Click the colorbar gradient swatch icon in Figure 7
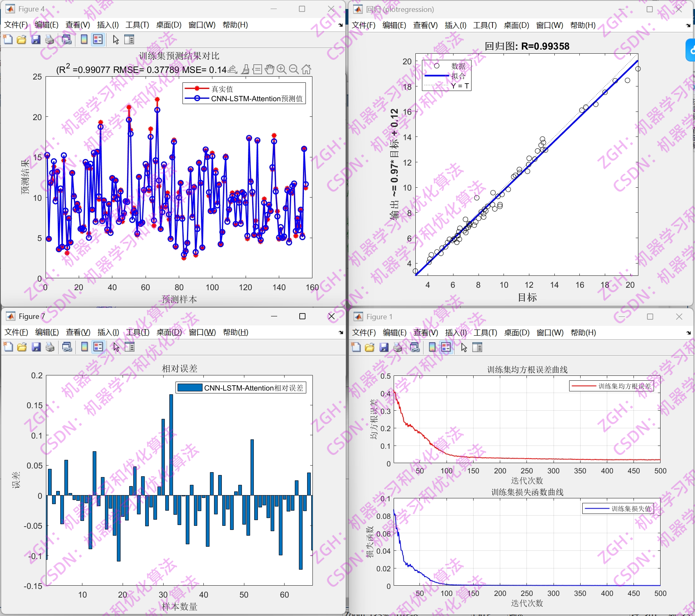 click(x=84, y=347)
